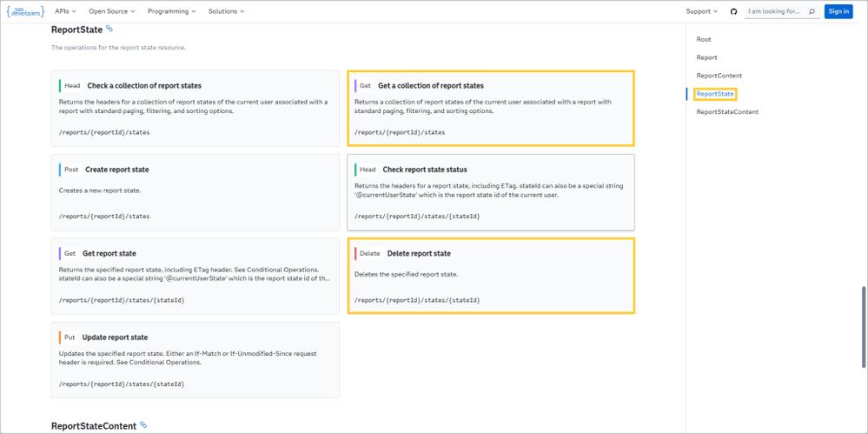Open the GitHub icon link
The image size is (868, 434).
click(733, 11)
